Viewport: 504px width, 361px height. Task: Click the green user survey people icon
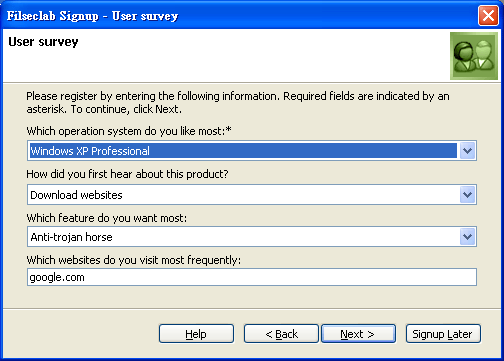(x=474, y=56)
